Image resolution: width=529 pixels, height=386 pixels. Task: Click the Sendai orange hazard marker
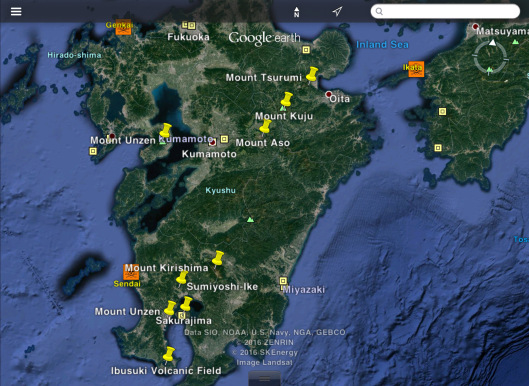(131, 272)
